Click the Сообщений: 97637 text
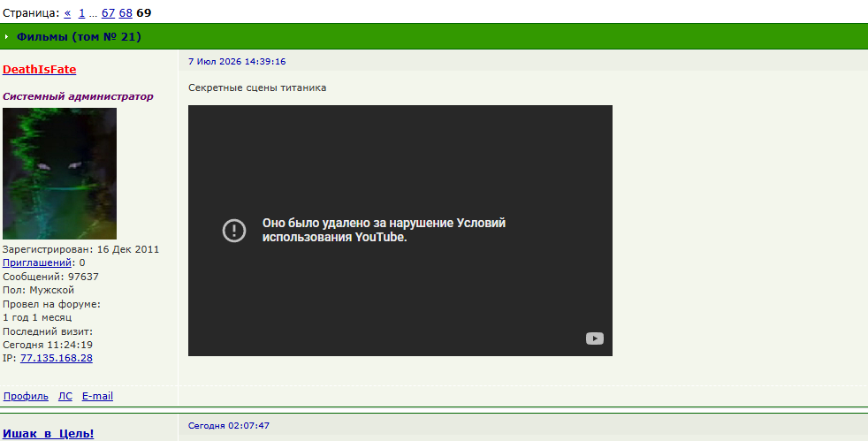Screen dimensions: 868x441 [51, 277]
